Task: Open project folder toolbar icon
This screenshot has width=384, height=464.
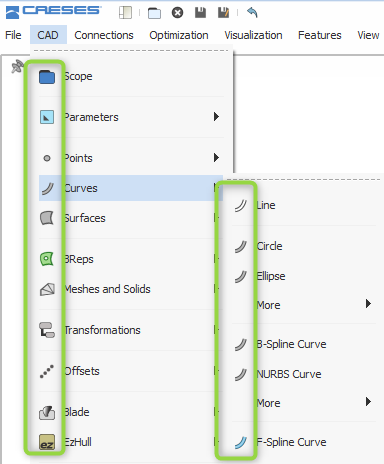Action: [x=154, y=13]
